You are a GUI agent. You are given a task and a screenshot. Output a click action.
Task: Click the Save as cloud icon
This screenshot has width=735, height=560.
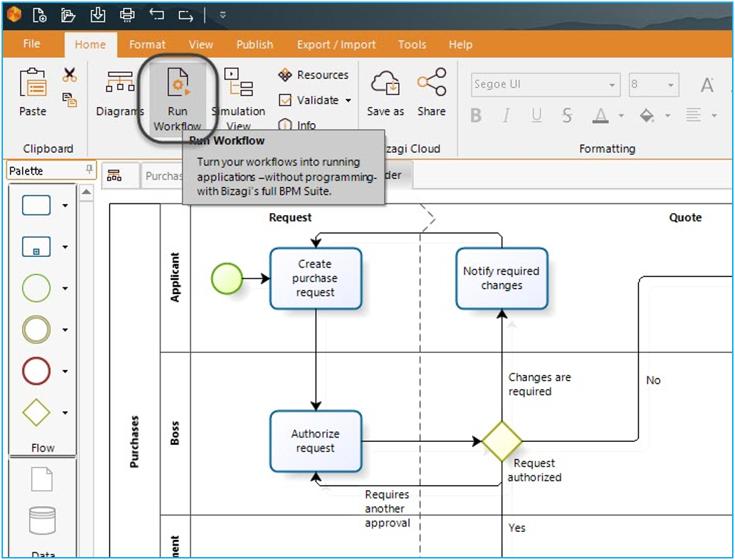pos(385,84)
